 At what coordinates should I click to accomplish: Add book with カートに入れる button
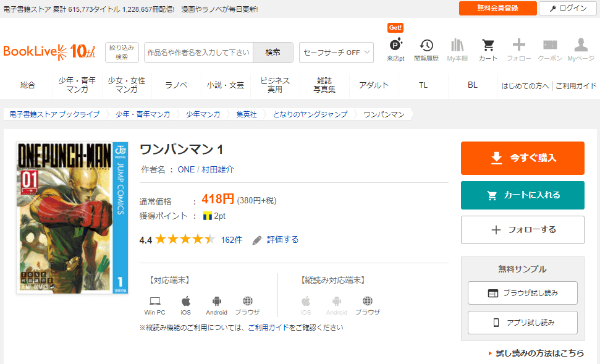[522, 195]
